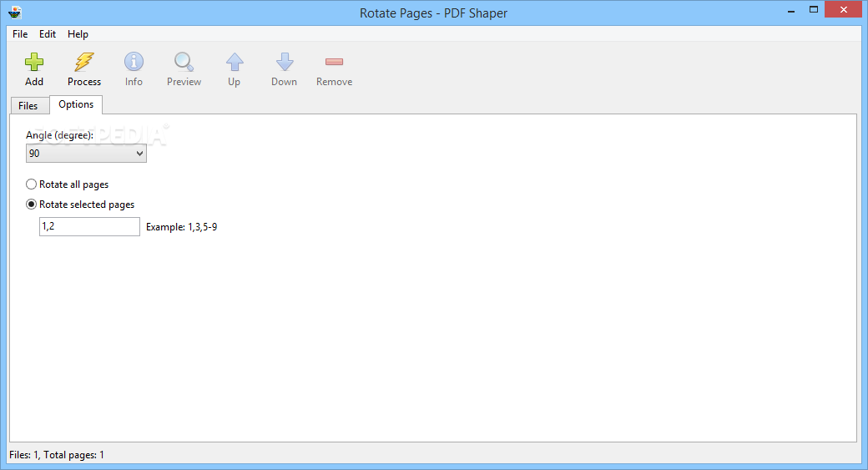
Task: Open the Edit menu
Action: 47,33
